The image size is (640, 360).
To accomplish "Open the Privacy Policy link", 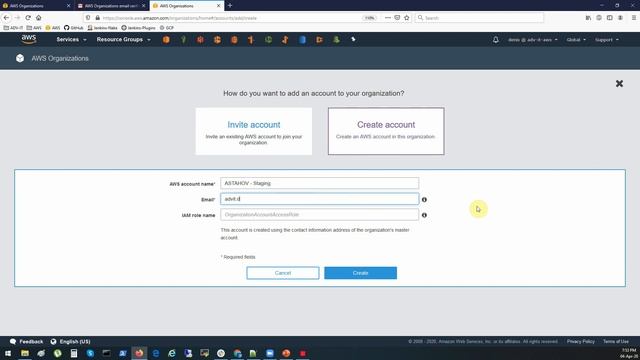I will [580, 341].
